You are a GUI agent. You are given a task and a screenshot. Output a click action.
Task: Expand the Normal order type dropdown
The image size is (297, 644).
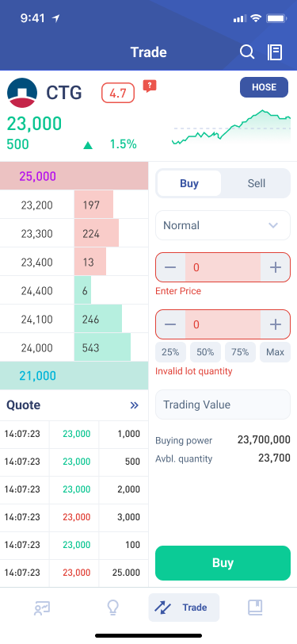click(x=223, y=225)
